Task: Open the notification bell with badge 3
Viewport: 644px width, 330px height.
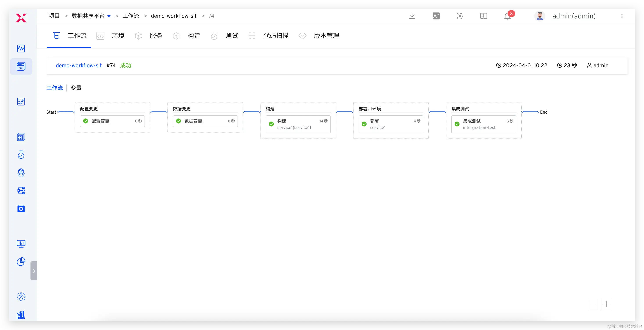Action: [508, 16]
